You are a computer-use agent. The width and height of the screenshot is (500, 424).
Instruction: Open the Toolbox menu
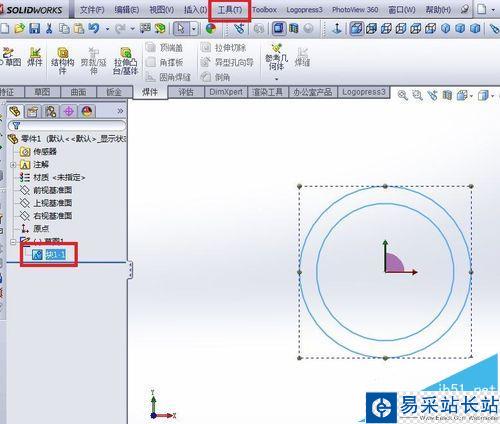click(264, 10)
